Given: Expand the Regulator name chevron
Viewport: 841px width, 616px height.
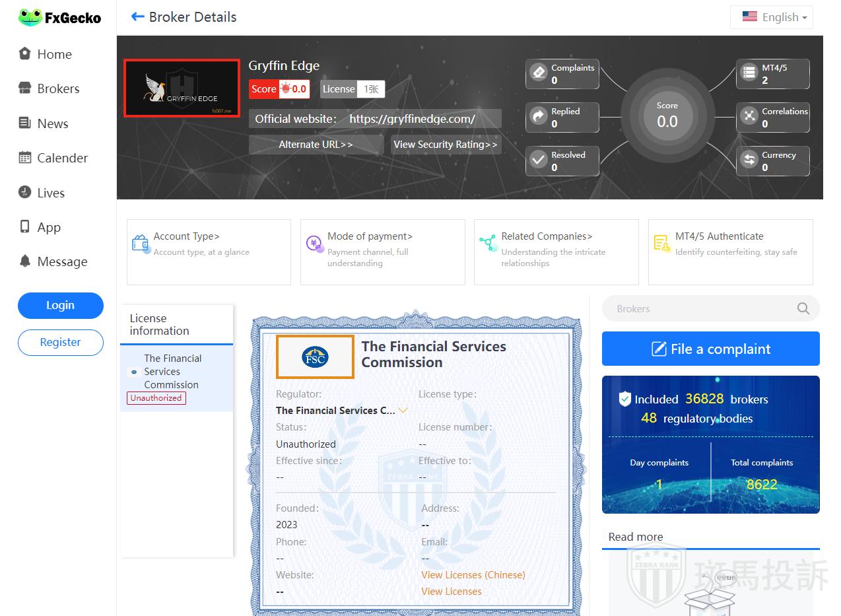Looking at the screenshot, I should click(x=403, y=411).
